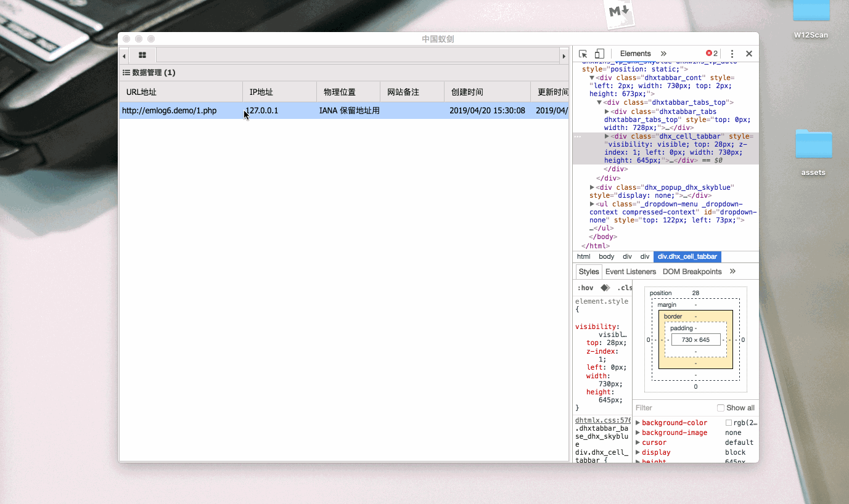Toggle the device toolbar icon
849x504 pixels.
[599, 54]
